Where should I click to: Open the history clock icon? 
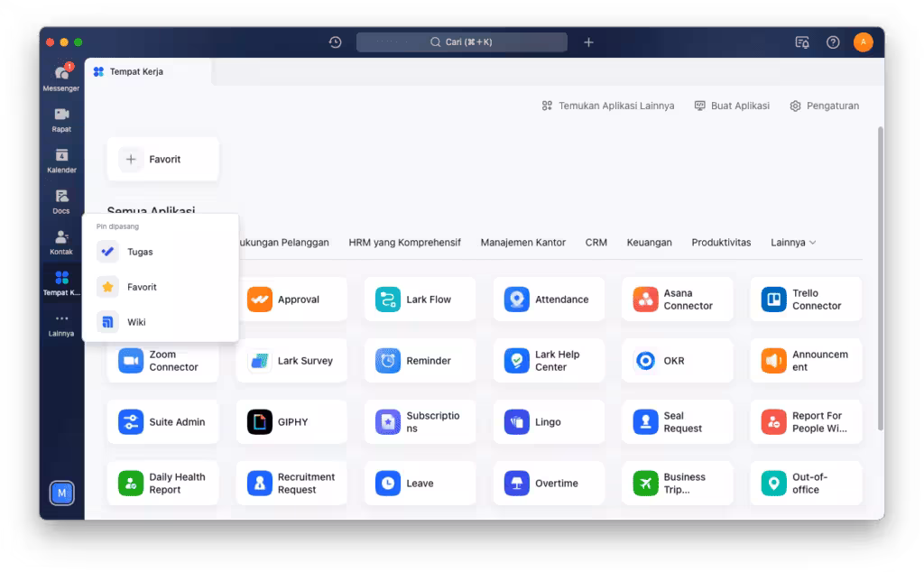[x=336, y=42]
